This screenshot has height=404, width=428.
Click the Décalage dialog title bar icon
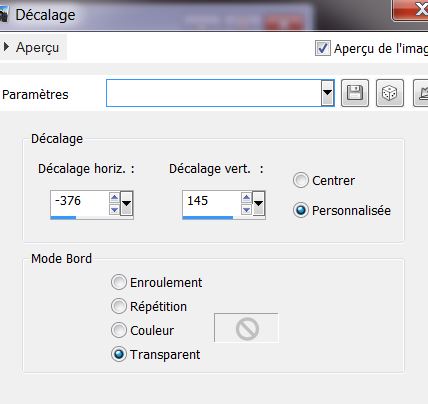point(3,15)
